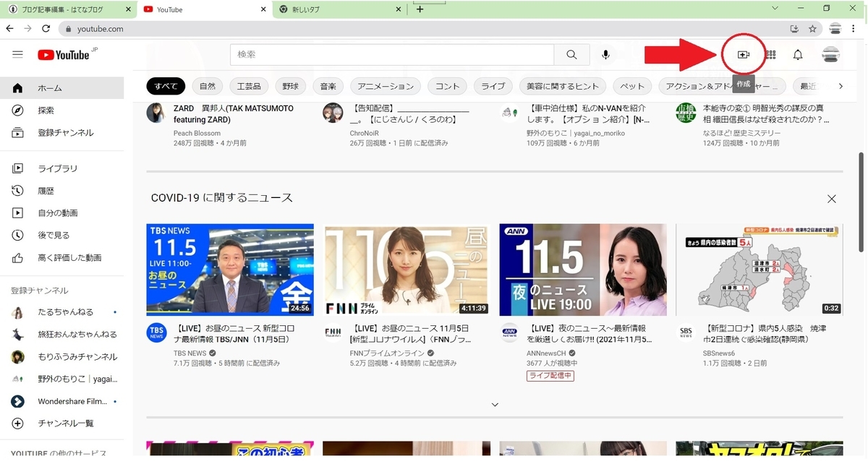Screen dimensions: 868x461
Task: Click the YouTube logo
Action: pyautogui.click(x=64, y=55)
